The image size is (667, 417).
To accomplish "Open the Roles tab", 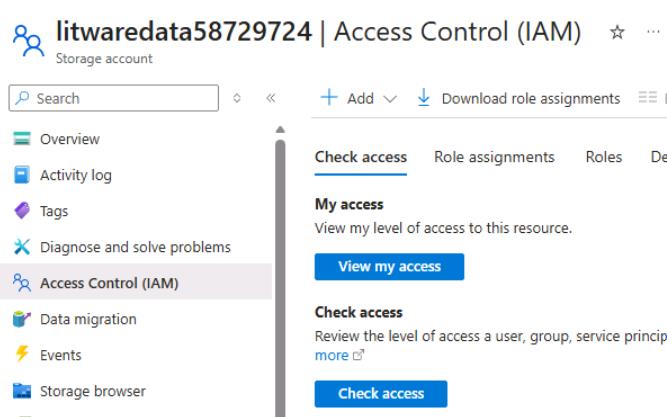I will pyautogui.click(x=604, y=157).
